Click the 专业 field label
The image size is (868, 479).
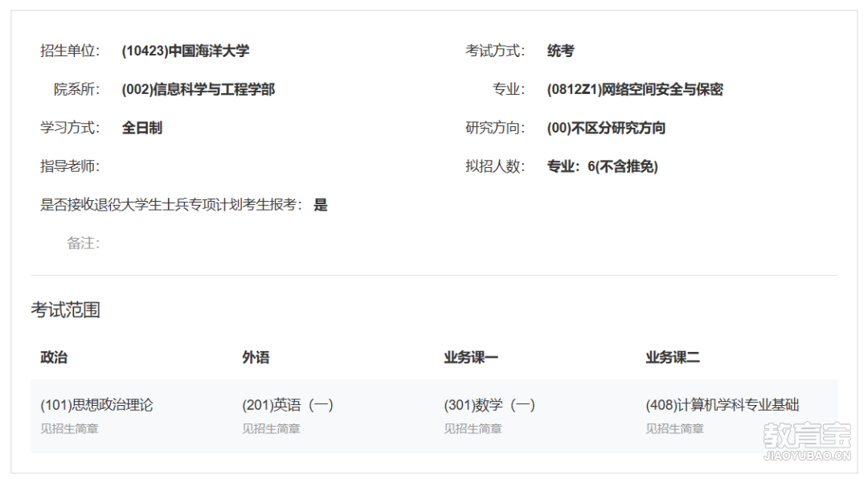click(508, 89)
